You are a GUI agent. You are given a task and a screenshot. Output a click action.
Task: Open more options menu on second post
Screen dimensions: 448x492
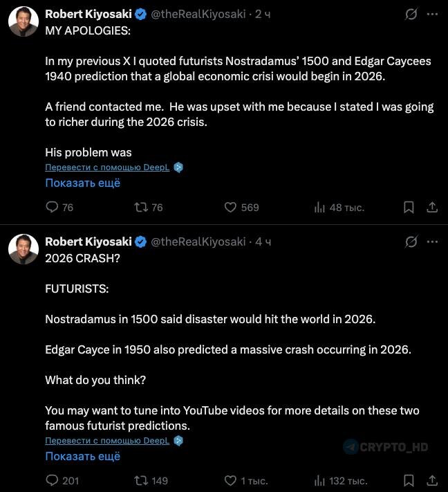tap(432, 242)
